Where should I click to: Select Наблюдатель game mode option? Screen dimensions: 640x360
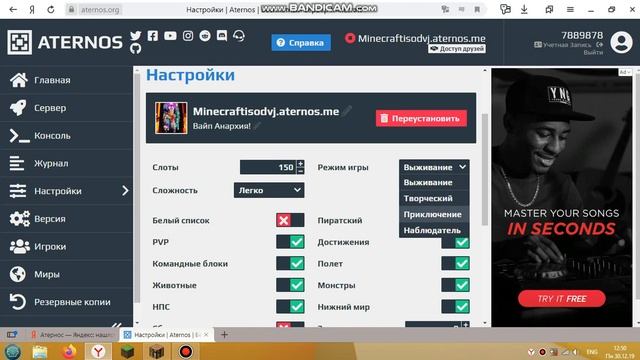tap(434, 230)
